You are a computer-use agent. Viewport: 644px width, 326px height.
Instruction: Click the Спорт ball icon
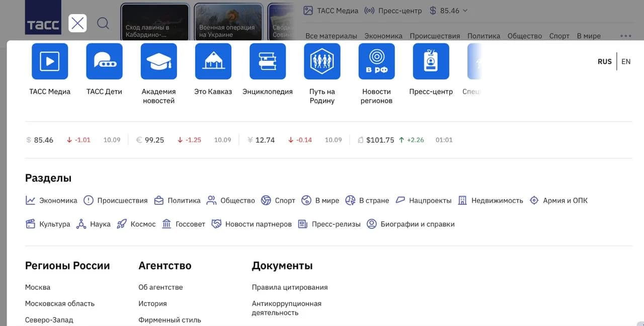coord(266,200)
